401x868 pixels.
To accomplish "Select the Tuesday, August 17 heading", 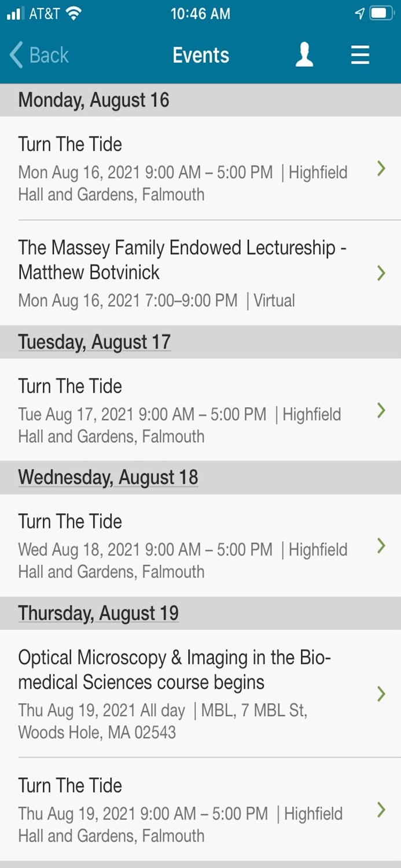I will click(94, 342).
